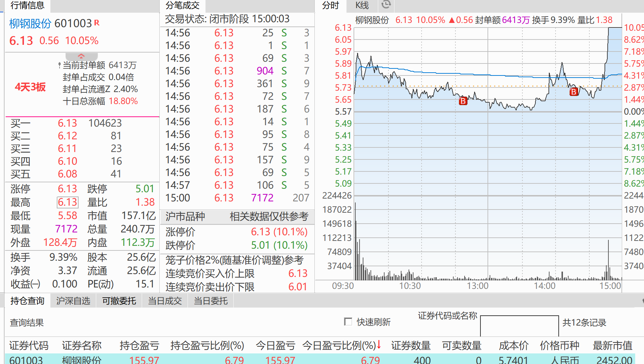Click 共12条记录 record count text
Screen dimensions: 644x364
pyautogui.click(x=584, y=322)
